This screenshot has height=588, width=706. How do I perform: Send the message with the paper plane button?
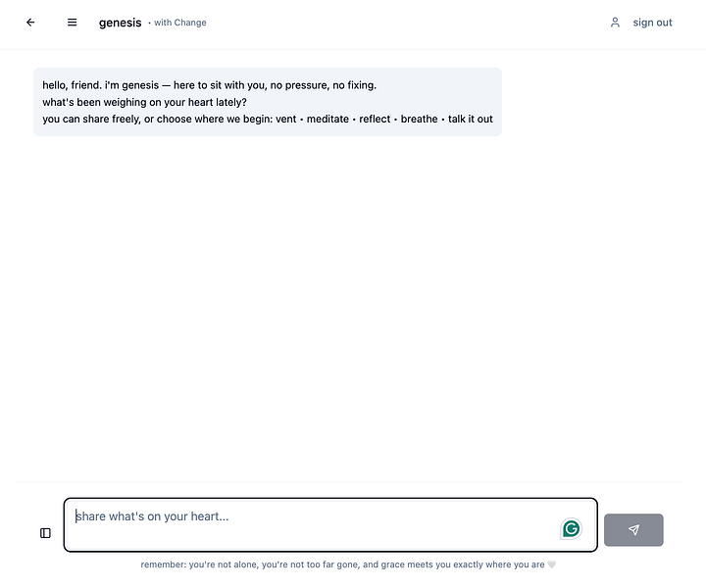click(x=633, y=530)
